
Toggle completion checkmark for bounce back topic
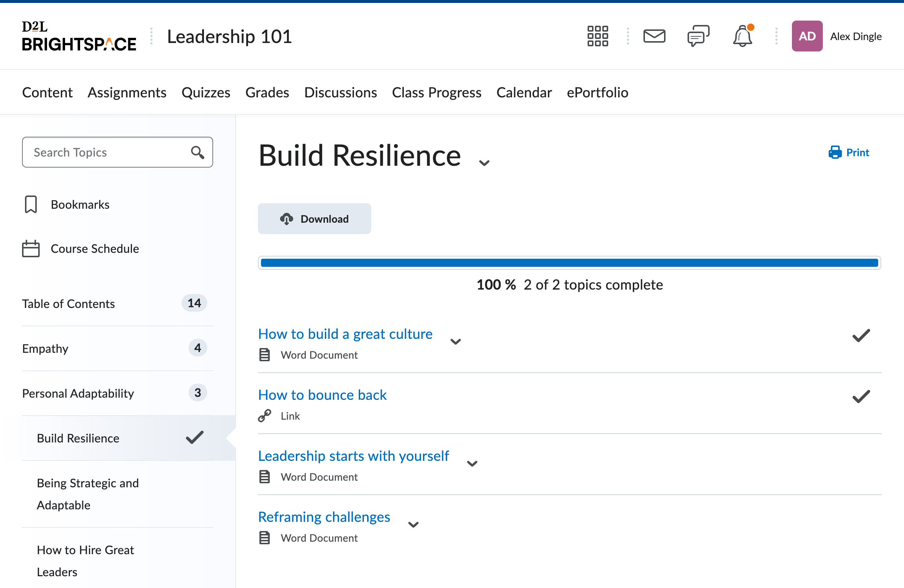861,397
